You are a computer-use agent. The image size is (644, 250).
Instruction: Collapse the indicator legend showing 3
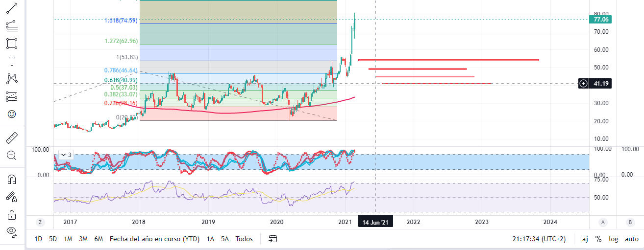(x=63, y=155)
